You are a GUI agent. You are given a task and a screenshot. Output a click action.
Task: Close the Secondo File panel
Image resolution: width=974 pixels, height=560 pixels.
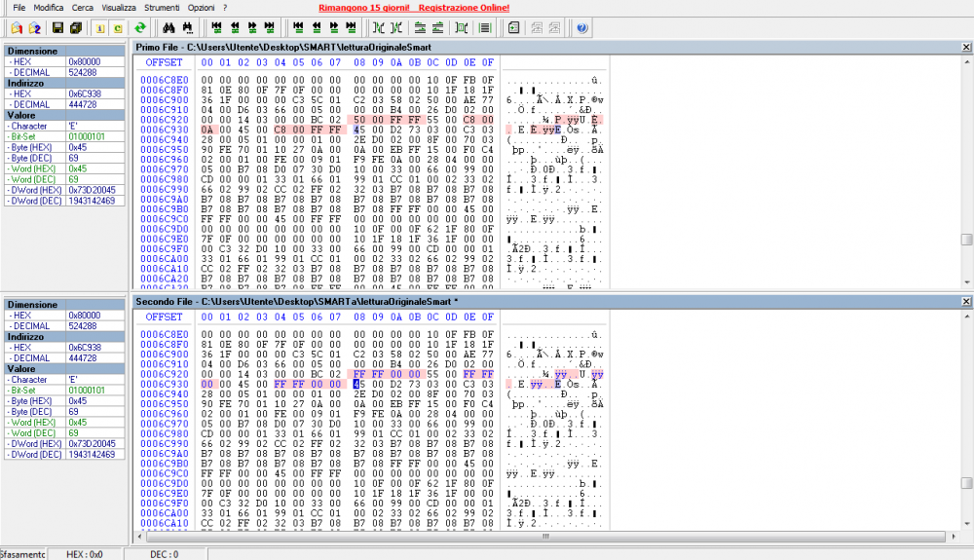[966, 302]
